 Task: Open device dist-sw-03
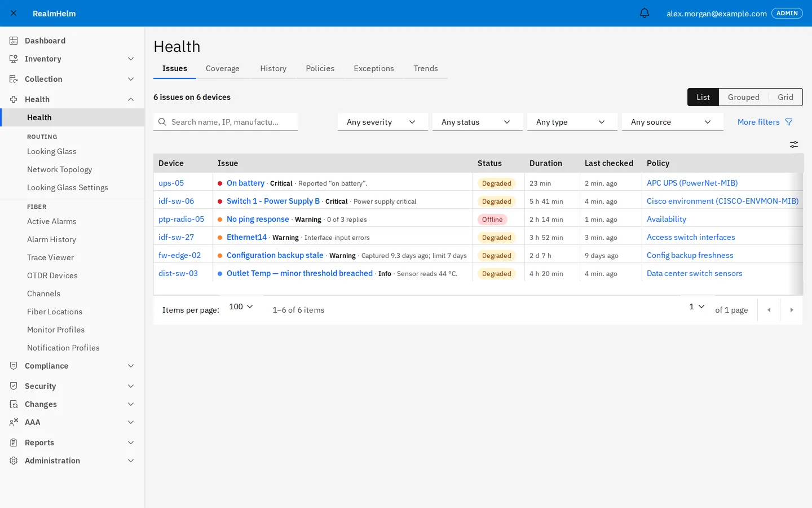pyautogui.click(x=178, y=273)
